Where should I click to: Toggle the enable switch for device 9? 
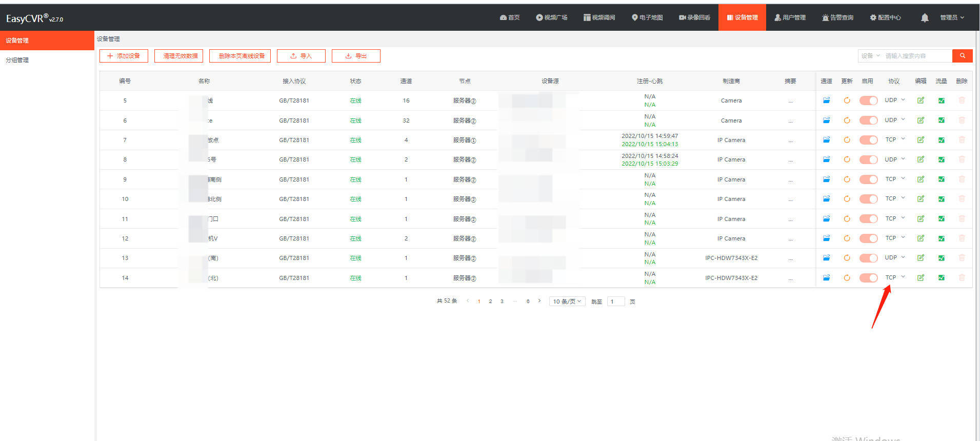[x=868, y=179]
